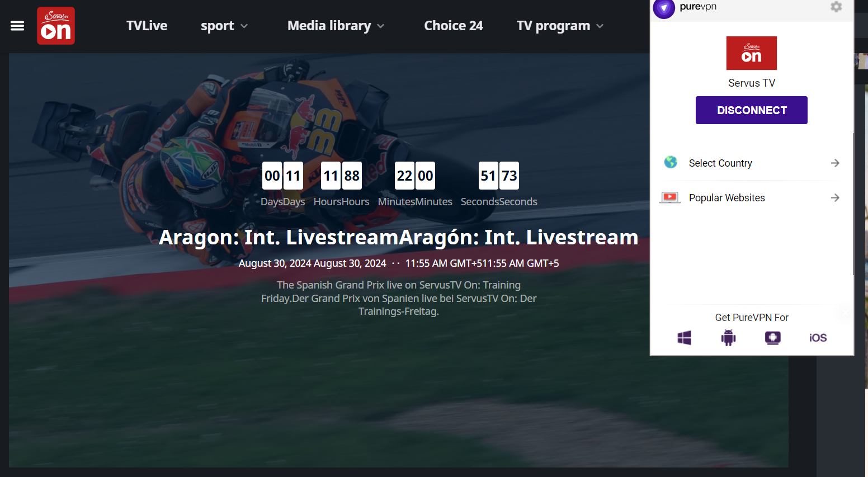This screenshot has height=477, width=868.
Task: Click the Android robot download icon
Action: pyautogui.click(x=728, y=338)
